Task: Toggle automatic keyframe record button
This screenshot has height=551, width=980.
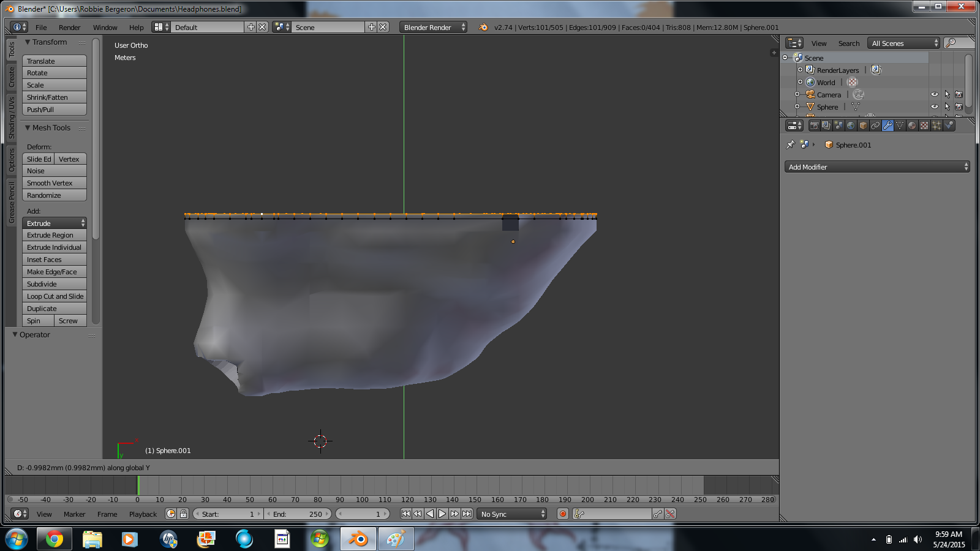Action: point(563,514)
